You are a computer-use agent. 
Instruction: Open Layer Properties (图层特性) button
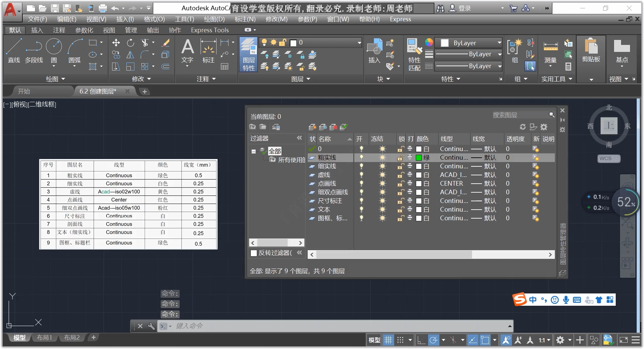(248, 54)
